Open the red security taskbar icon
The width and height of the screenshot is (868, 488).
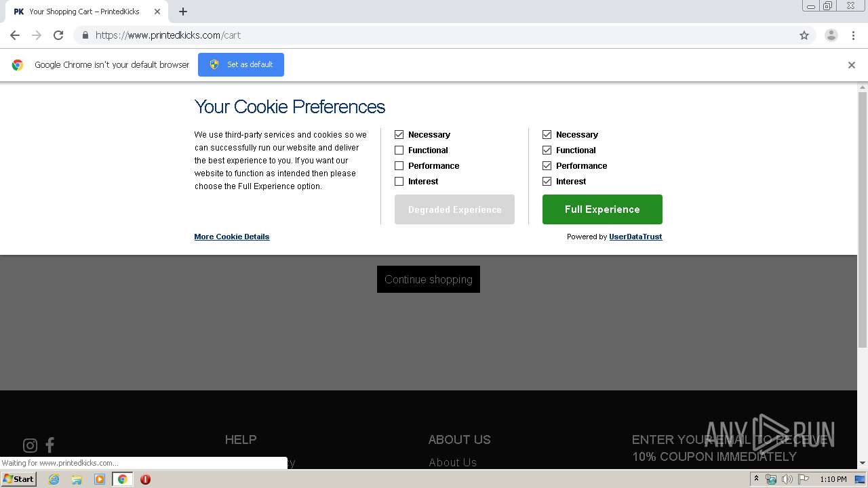145,479
